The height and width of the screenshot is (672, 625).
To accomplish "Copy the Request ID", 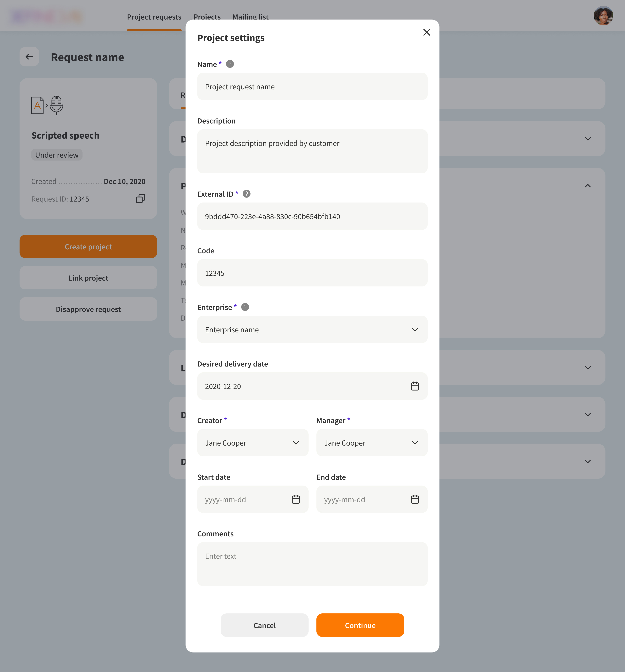I will click(140, 199).
